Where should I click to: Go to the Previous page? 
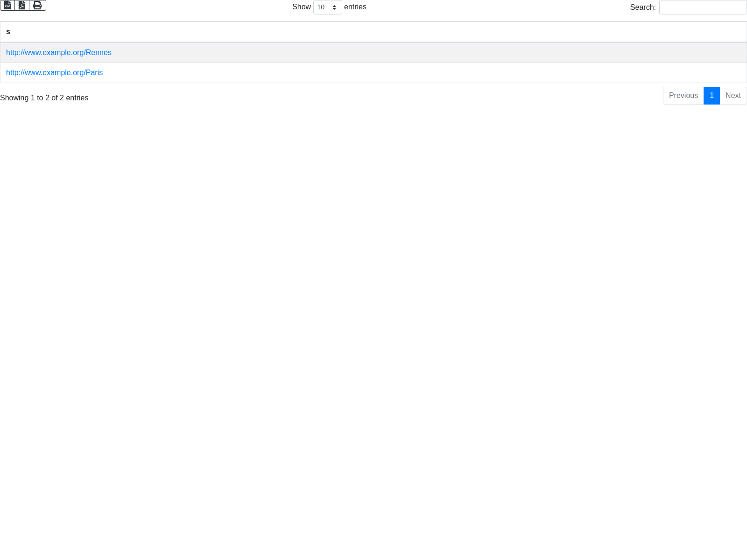coord(683,96)
